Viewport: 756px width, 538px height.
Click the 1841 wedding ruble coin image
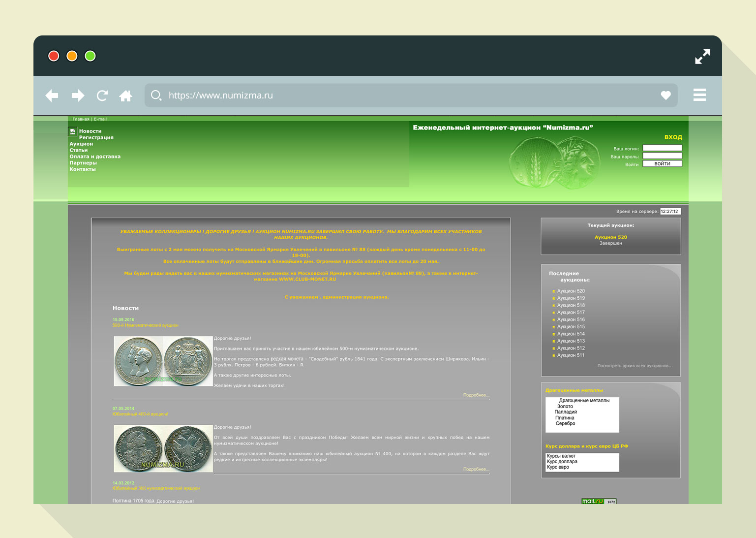tap(163, 361)
